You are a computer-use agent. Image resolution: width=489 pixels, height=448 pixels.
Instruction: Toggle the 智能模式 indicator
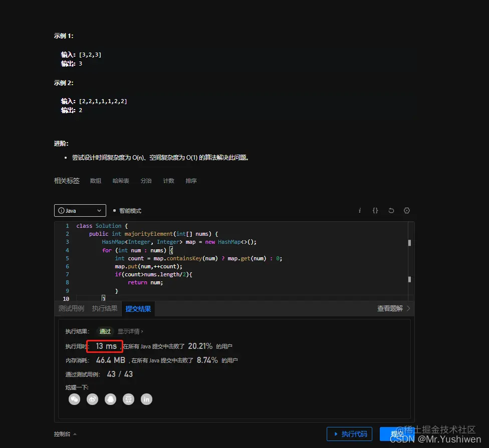point(127,211)
